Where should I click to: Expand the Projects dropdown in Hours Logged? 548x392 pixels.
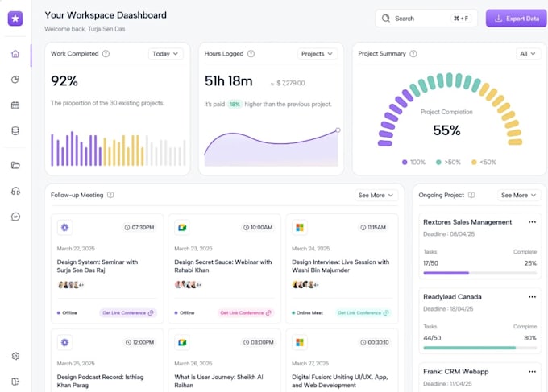click(316, 54)
